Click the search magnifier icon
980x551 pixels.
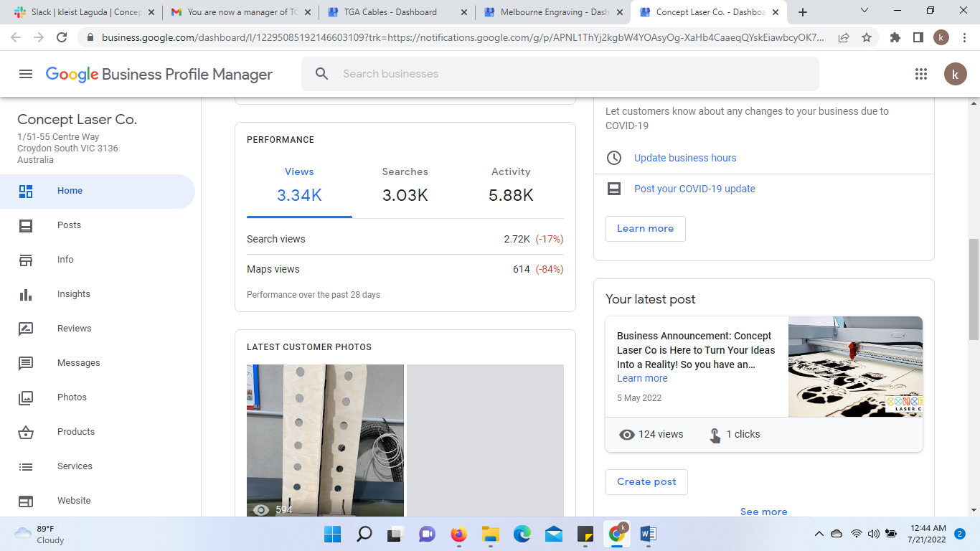point(322,74)
